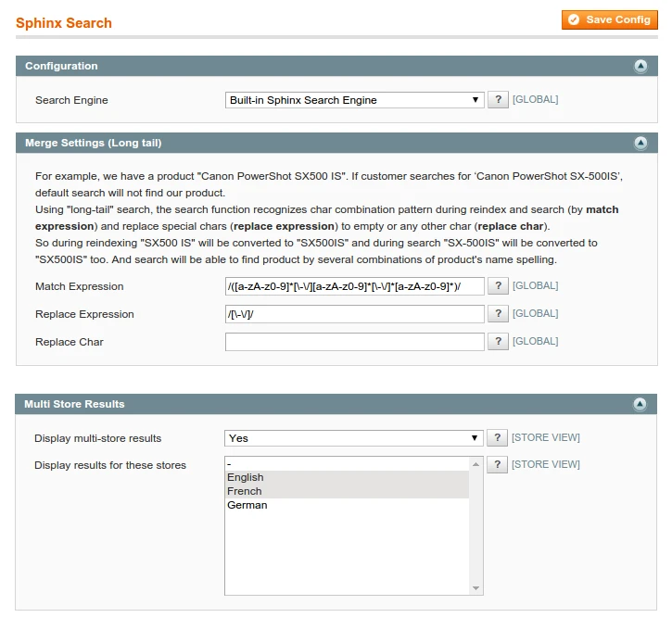Click into the Replace Expression field

(x=355, y=314)
